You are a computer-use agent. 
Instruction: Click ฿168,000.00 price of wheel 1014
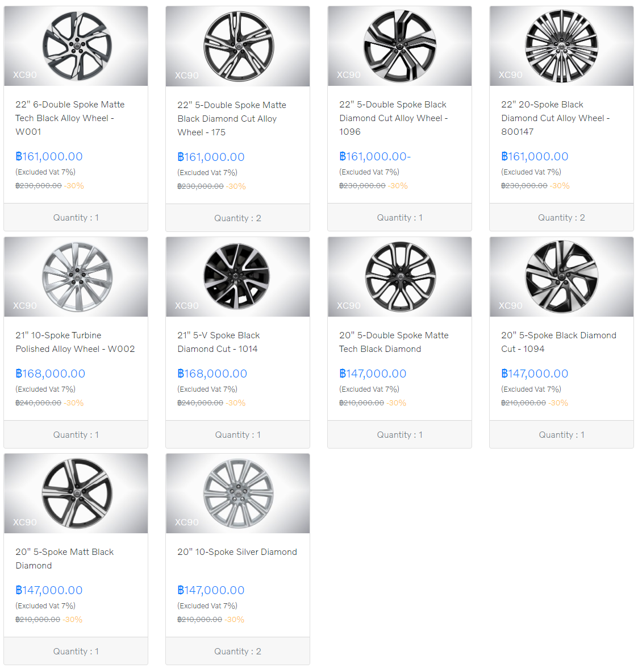(212, 374)
